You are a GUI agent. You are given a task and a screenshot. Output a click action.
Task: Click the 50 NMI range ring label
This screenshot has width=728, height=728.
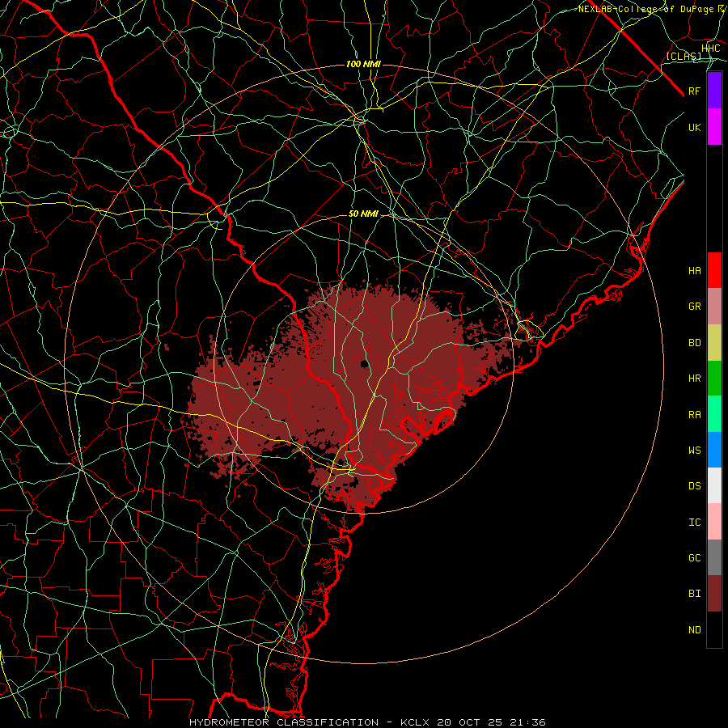pos(363,214)
